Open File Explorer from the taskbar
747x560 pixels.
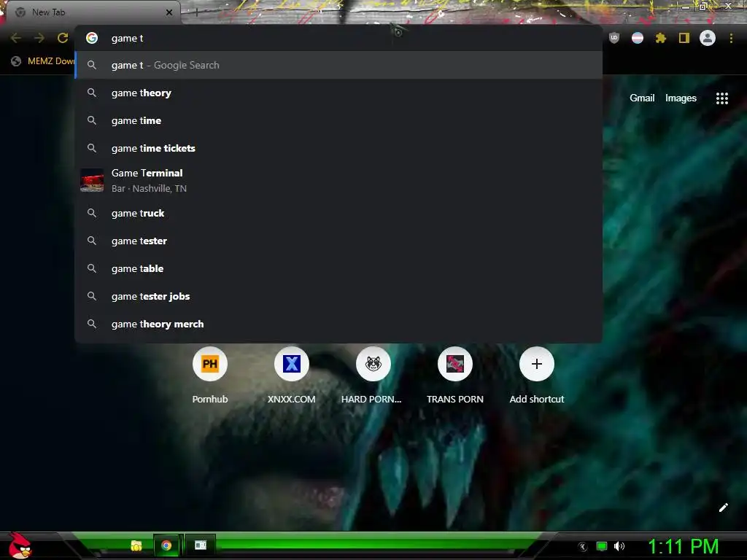136,545
